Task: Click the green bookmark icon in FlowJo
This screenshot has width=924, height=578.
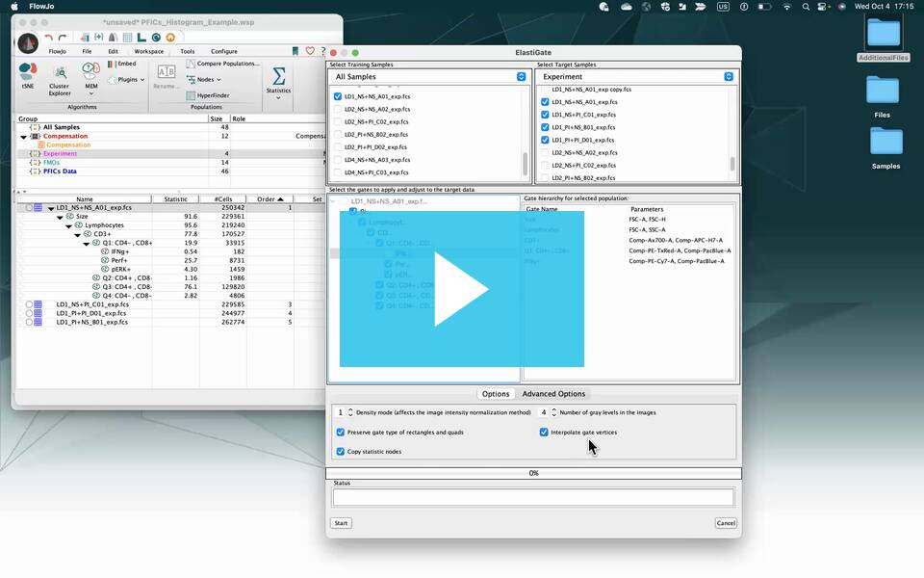Action: [295, 51]
